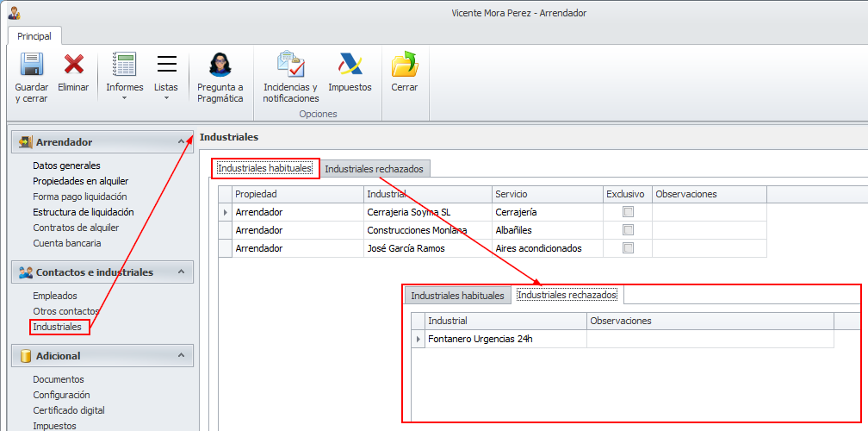The image size is (868, 431).
Task: Click Observaciones column header in habituales grid
Action: click(710, 194)
